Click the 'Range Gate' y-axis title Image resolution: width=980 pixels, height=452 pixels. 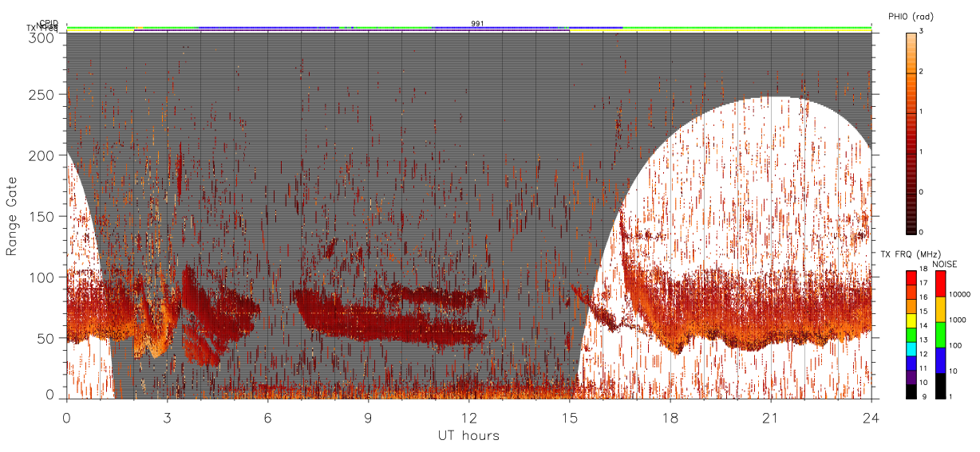(x=13, y=217)
